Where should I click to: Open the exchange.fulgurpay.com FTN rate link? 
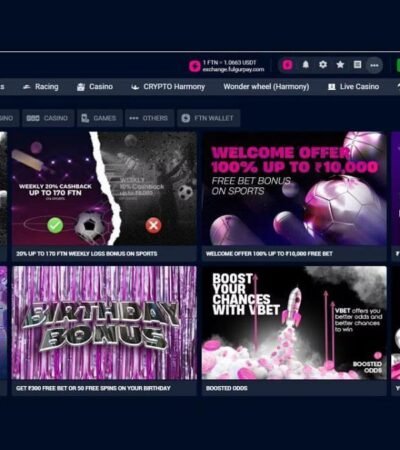[233, 69]
